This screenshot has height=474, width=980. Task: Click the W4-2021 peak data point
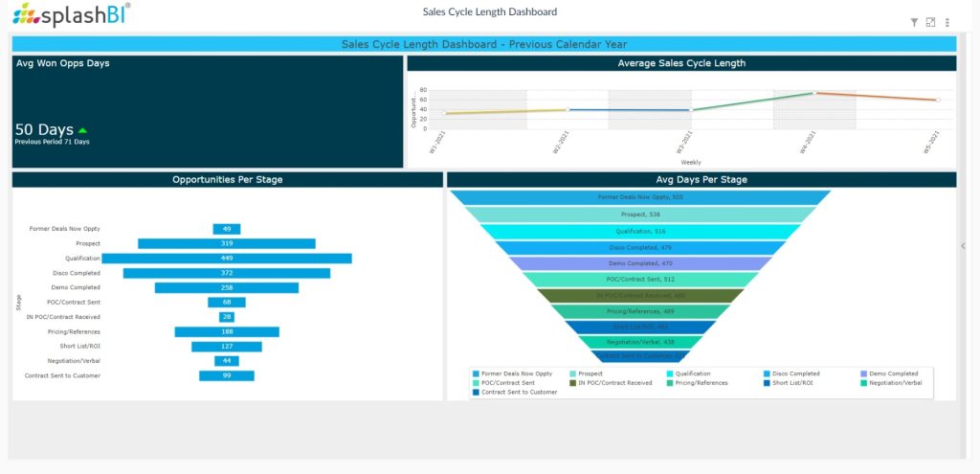pos(814,93)
